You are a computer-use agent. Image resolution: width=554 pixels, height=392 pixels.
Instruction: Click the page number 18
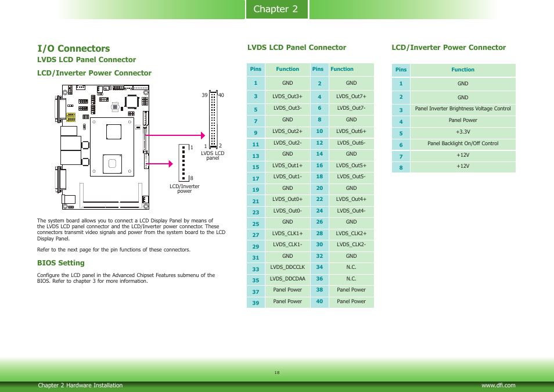click(277, 373)
